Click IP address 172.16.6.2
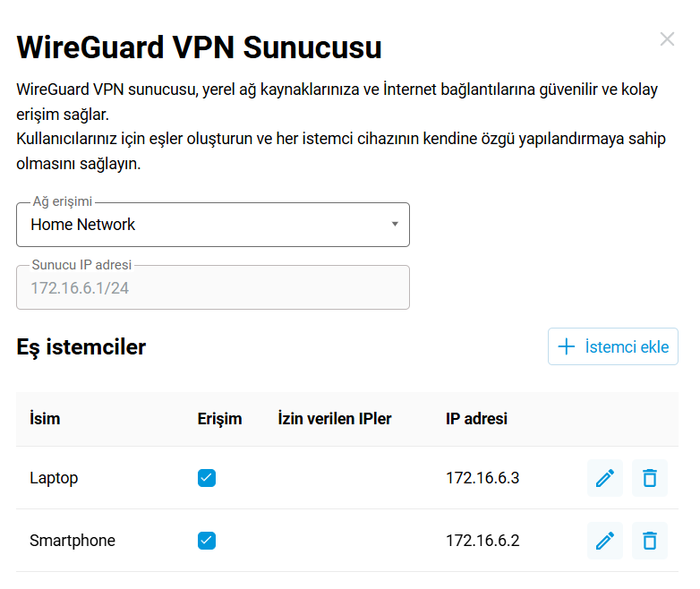This screenshot has height=589, width=700. click(482, 541)
